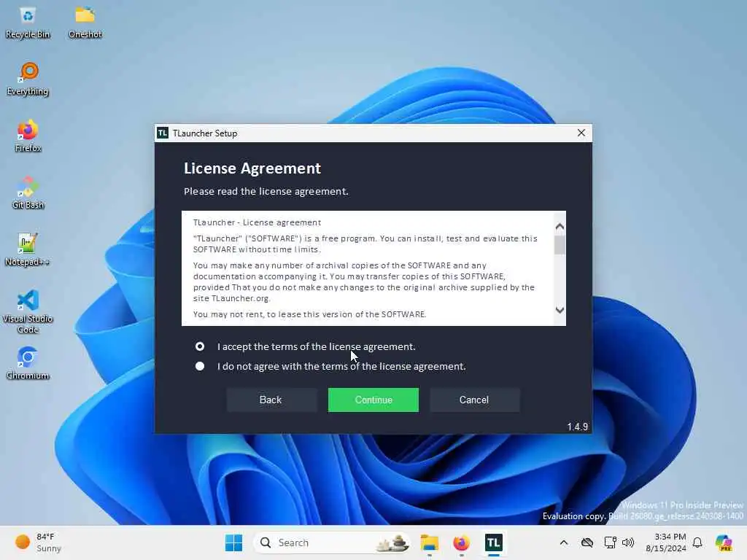Click the TL logo in the title bar

163,133
